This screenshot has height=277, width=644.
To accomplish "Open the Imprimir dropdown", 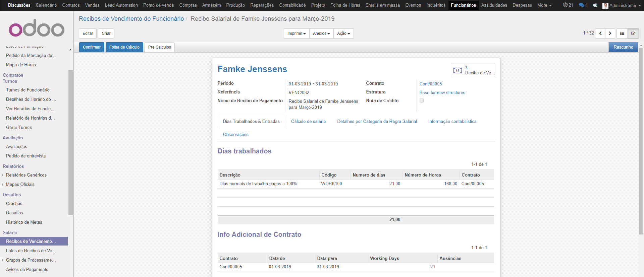I will tap(297, 33).
